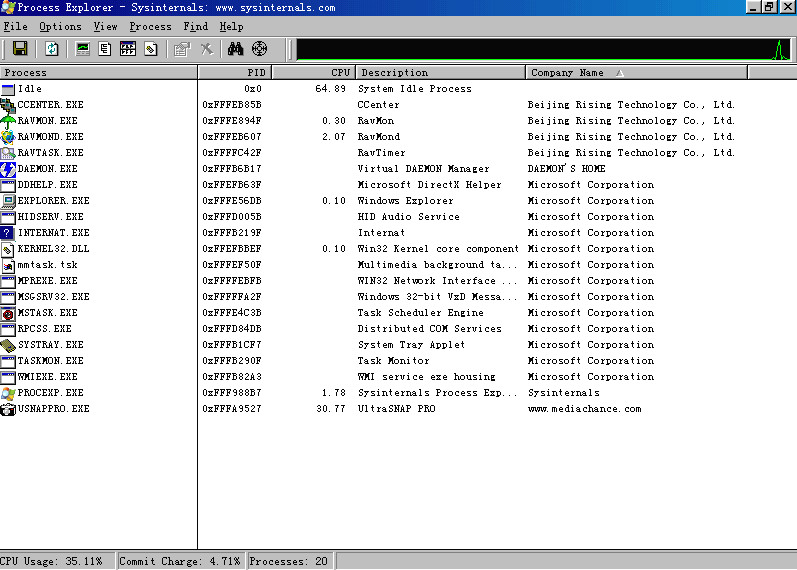Image resolution: width=797 pixels, height=570 pixels.
Task: Click the 'Distributed COM Services' description
Action: pos(430,328)
